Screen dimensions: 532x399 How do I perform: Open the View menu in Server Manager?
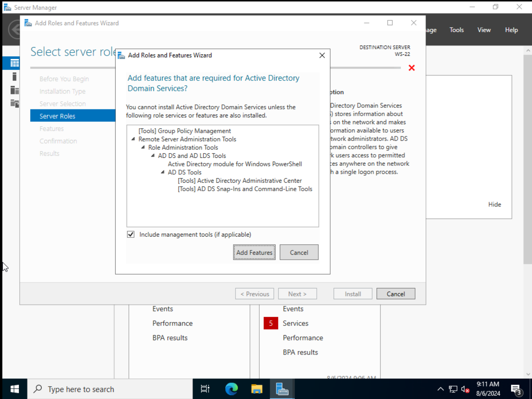[x=484, y=30]
